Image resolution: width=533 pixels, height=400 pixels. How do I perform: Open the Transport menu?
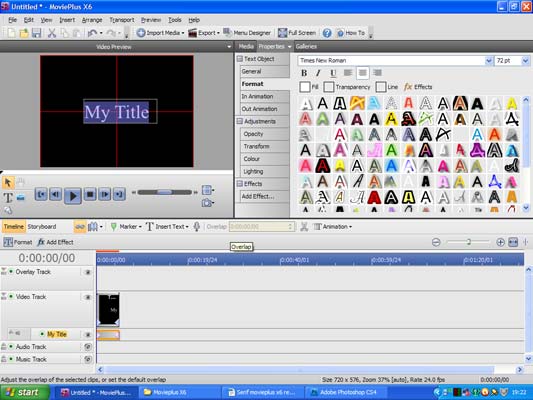click(122, 20)
